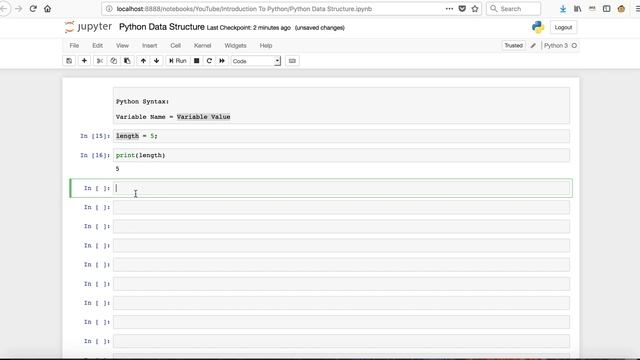The image size is (640, 360).
Task: Select the cell containing length = 5
Action: click(341, 136)
